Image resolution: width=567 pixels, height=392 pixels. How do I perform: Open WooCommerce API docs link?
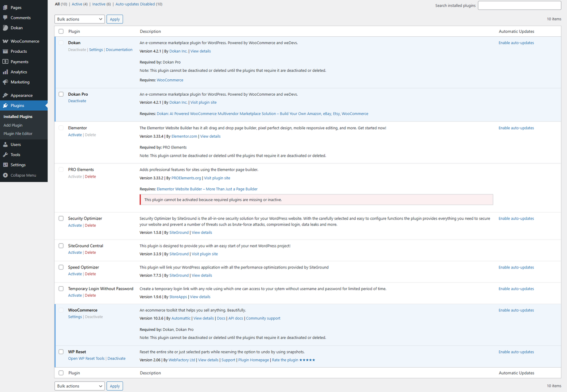tap(236, 318)
